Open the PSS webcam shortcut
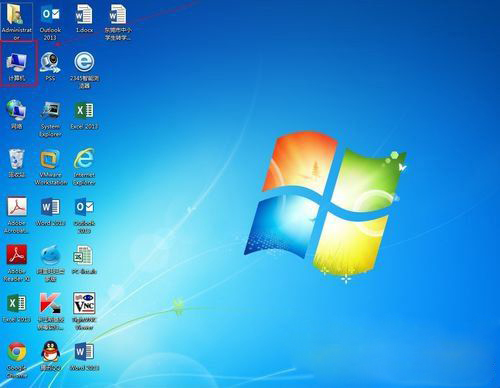The image size is (500, 388). 50,63
